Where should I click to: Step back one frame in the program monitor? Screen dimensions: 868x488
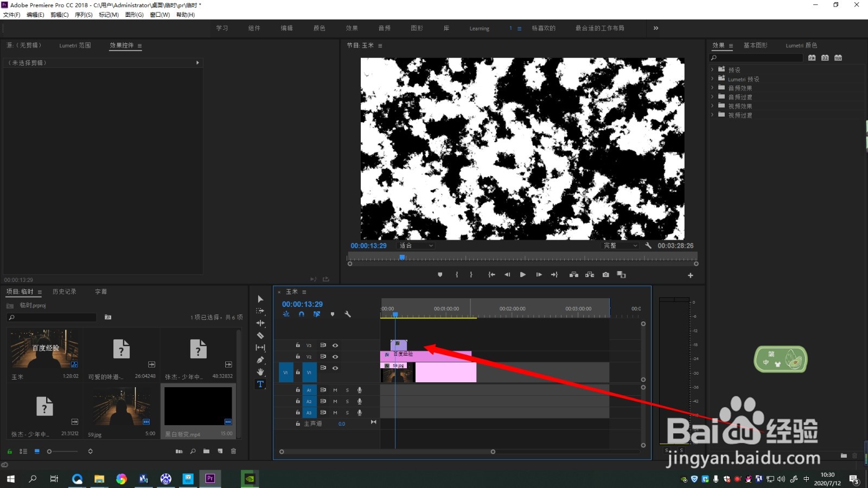(507, 275)
